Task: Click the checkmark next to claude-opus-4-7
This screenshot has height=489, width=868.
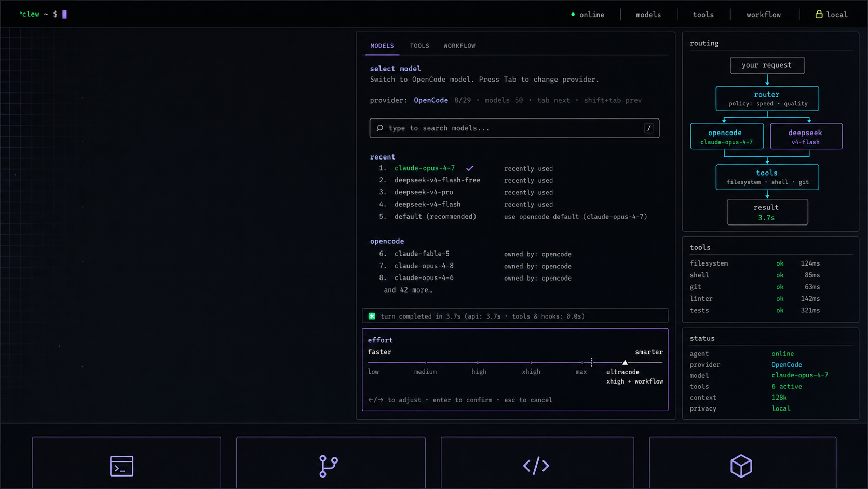Action: pyautogui.click(x=470, y=168)
